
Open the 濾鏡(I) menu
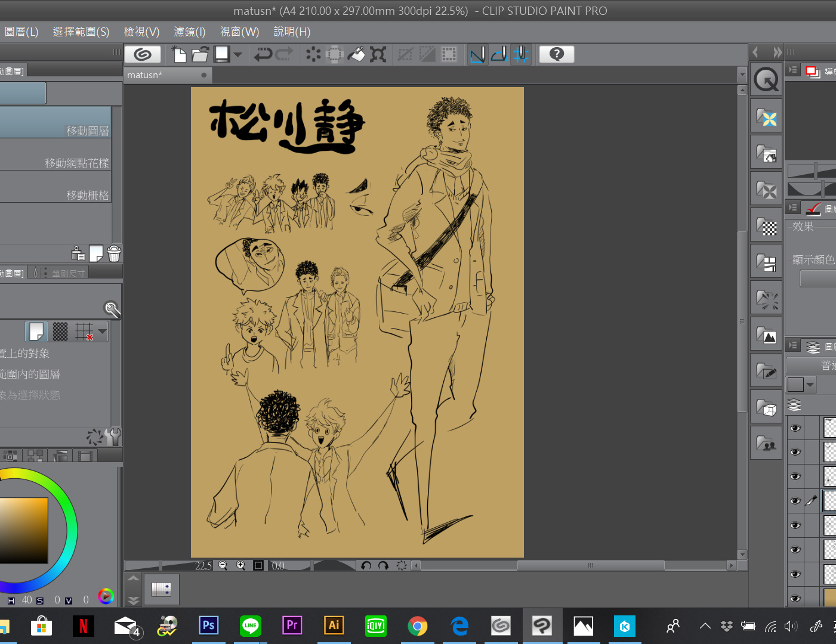tap(190, 32)
